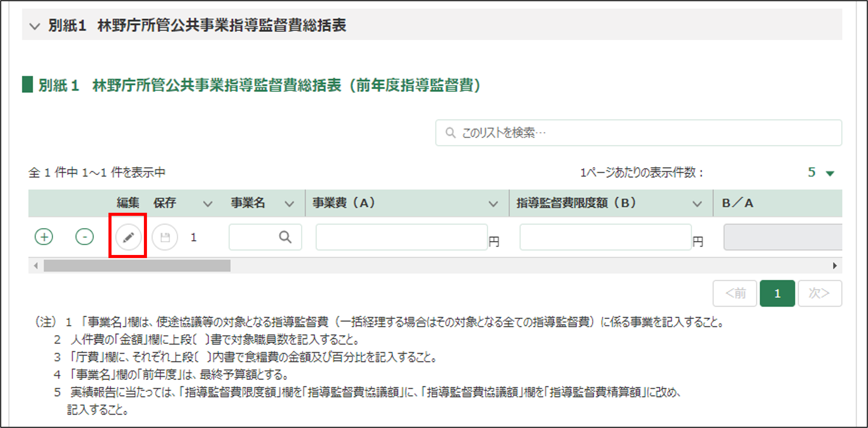Collapse the 別紙1 林野庁所管公共事業指導監督費総括表 section
The image size is (868, 428).
point(35,26)
